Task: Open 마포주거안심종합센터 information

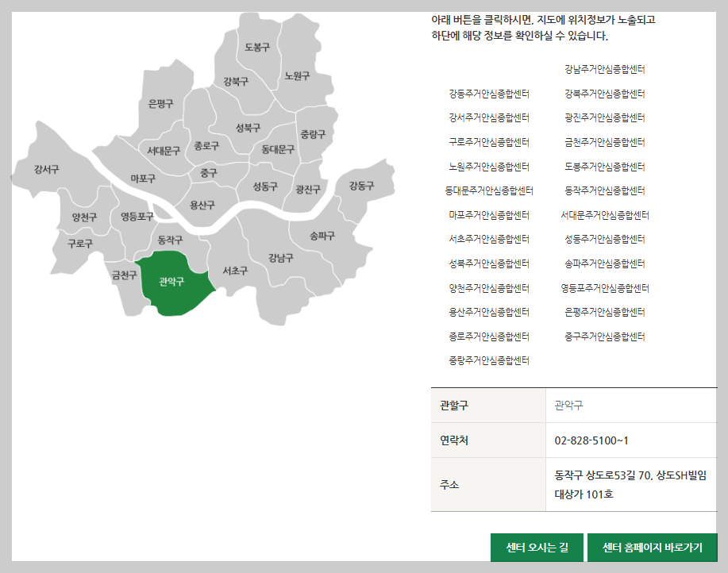Action: [489, 214]
